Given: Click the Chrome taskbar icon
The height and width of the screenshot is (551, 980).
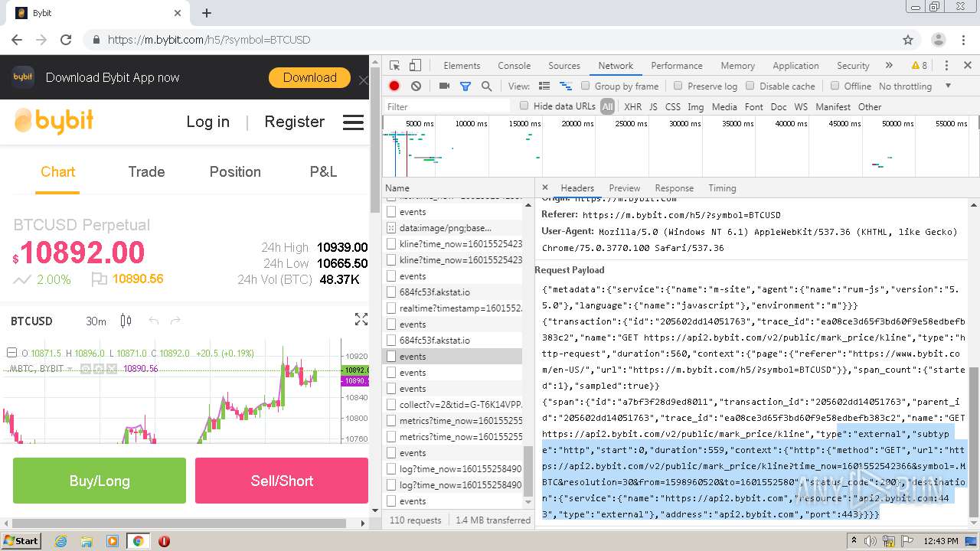Looking at the screenshot, I should [138, 541].
